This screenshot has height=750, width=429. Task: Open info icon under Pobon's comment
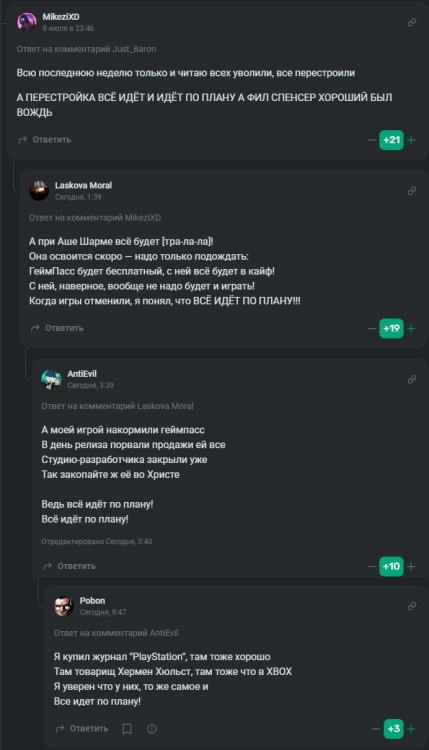coord(152,728)
